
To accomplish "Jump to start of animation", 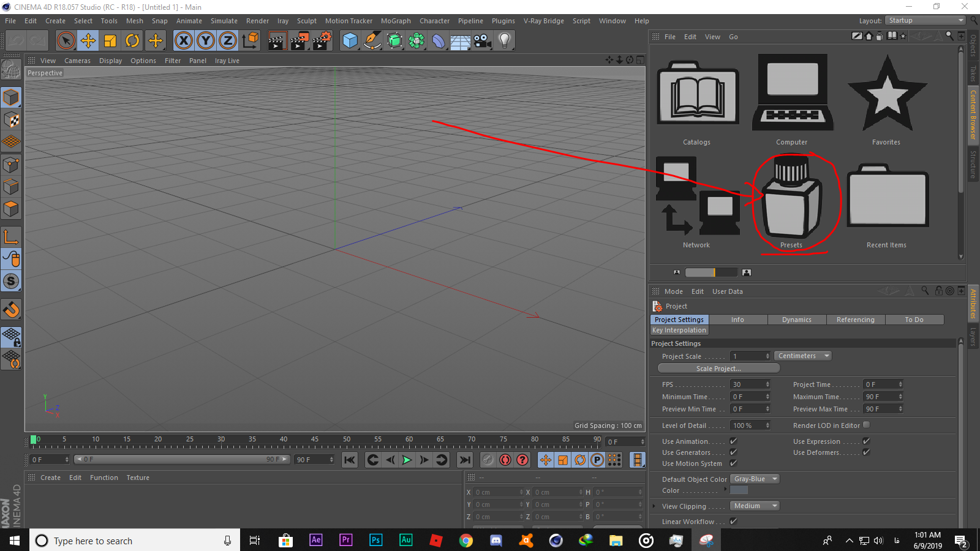I will point(350,460).
